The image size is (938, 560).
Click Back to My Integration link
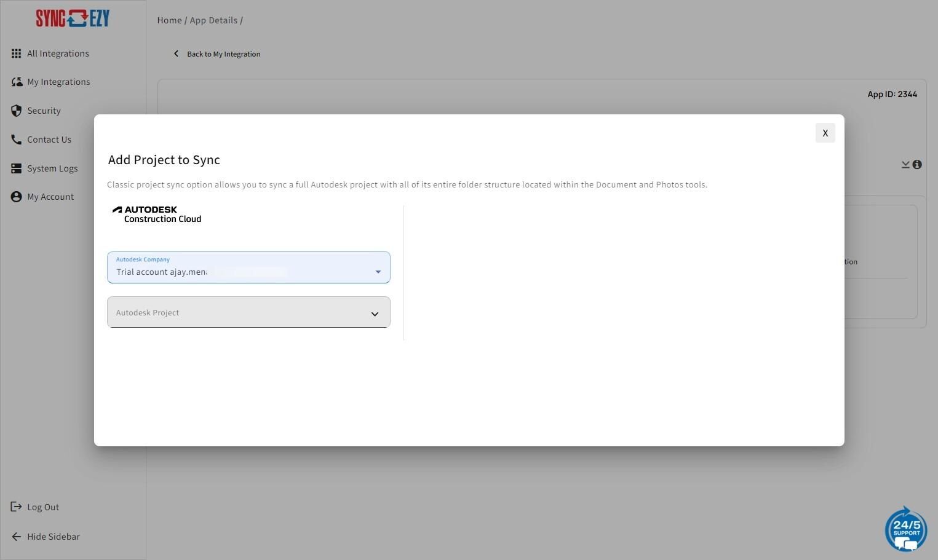click(223, 54)
